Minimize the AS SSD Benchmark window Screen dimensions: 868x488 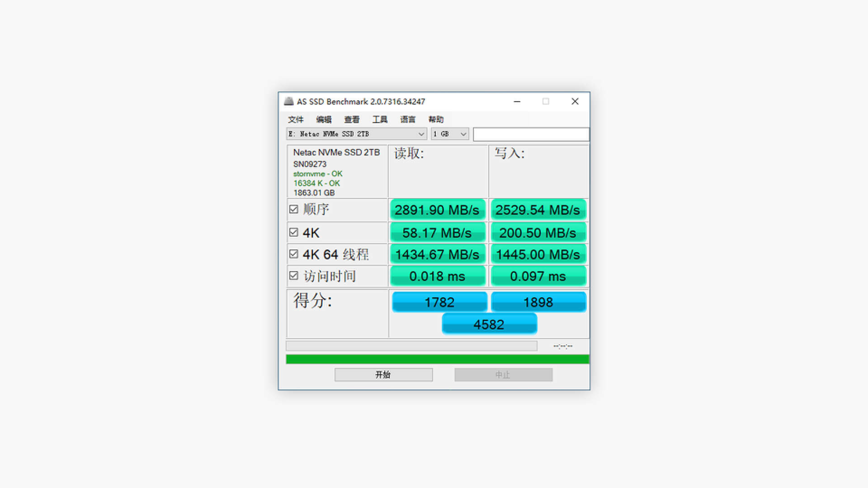(x=517, y=102)
